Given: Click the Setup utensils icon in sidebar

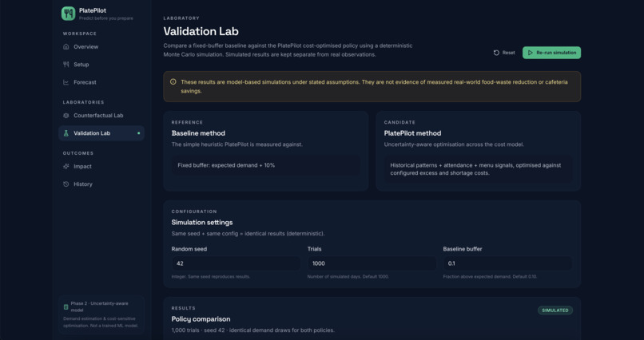Looking at the screenshot, I should pos(66,65).
